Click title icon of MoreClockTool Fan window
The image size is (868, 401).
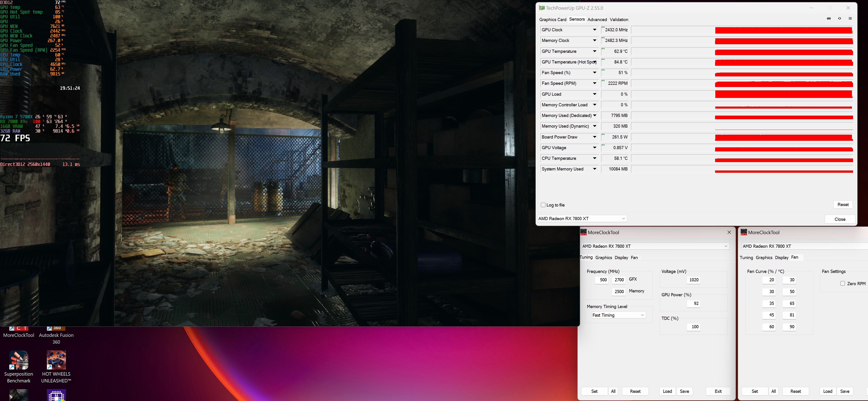click(x=744, y=232)
